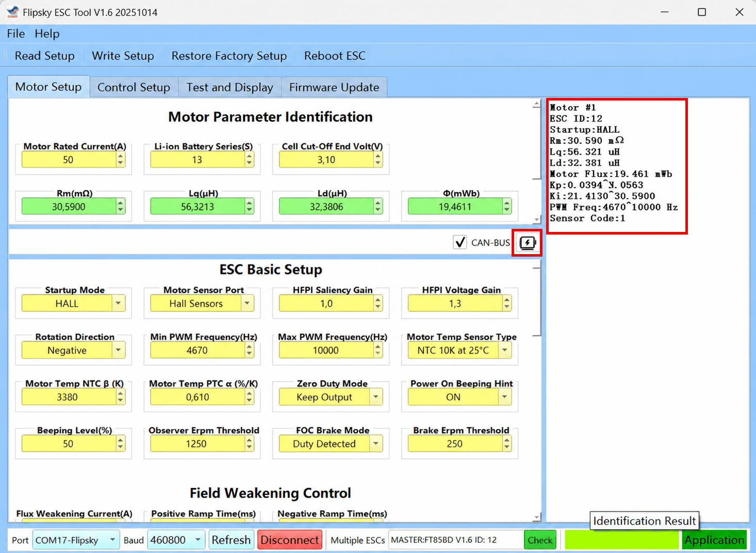Click the red Disconnect button
The width and height of the screenshot is (756, 553).
click(x=290, y=540)
